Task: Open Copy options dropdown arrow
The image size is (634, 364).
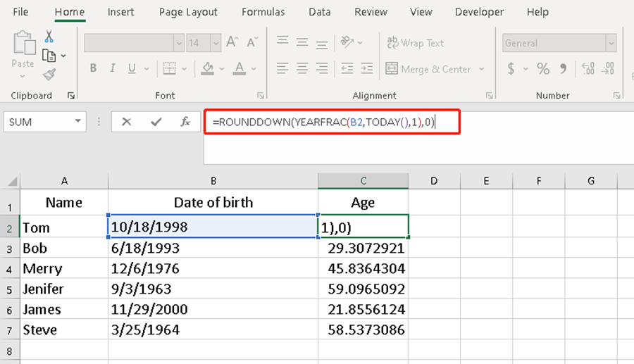Action: pos(63,56)
